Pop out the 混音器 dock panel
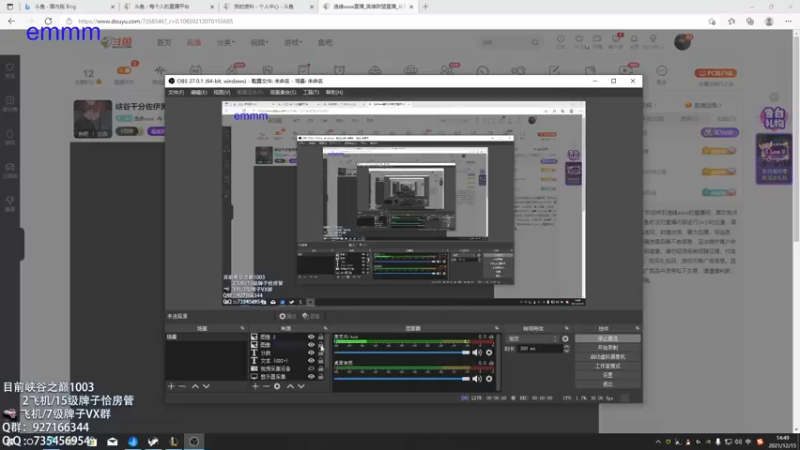 pos(496,328)
